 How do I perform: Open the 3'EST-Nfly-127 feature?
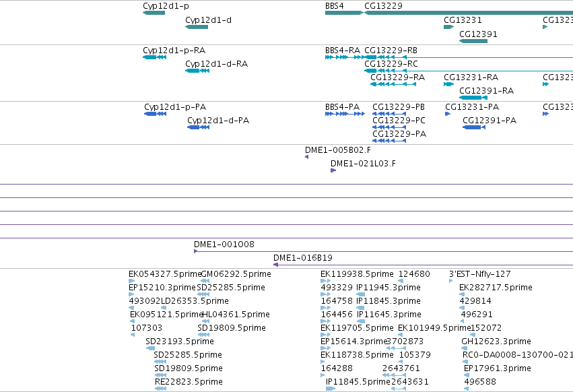tap(450, 281)
